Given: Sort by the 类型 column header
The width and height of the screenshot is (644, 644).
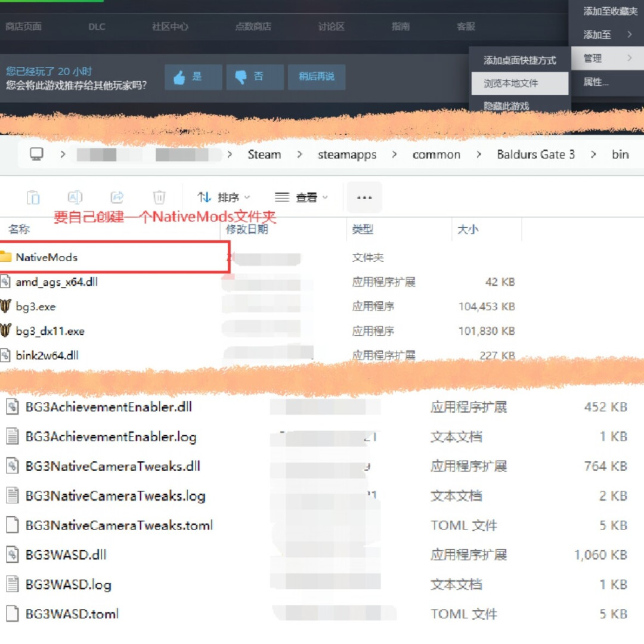Looking at the screenshot, I should 363,229.
